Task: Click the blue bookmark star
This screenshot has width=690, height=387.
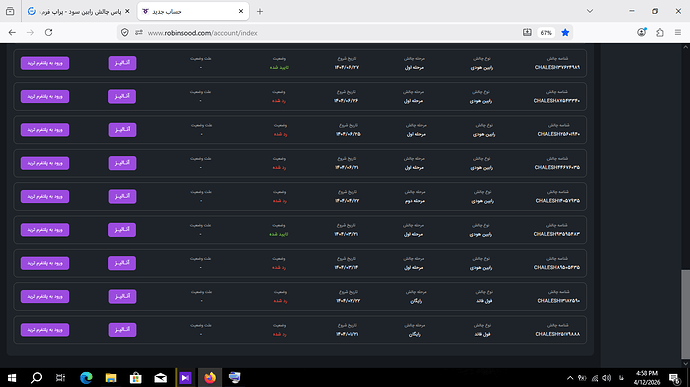Action: (x=565, y=33)
